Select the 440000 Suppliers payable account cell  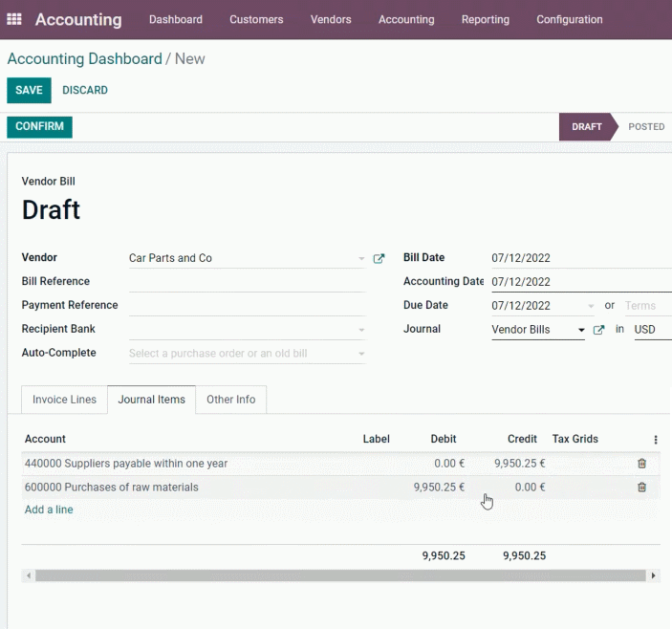click(126, 464)
